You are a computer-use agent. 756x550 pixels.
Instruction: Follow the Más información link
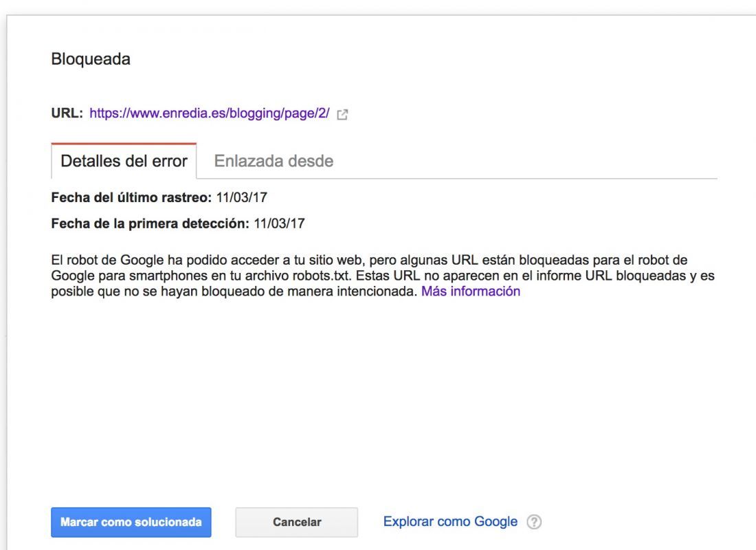471,291
